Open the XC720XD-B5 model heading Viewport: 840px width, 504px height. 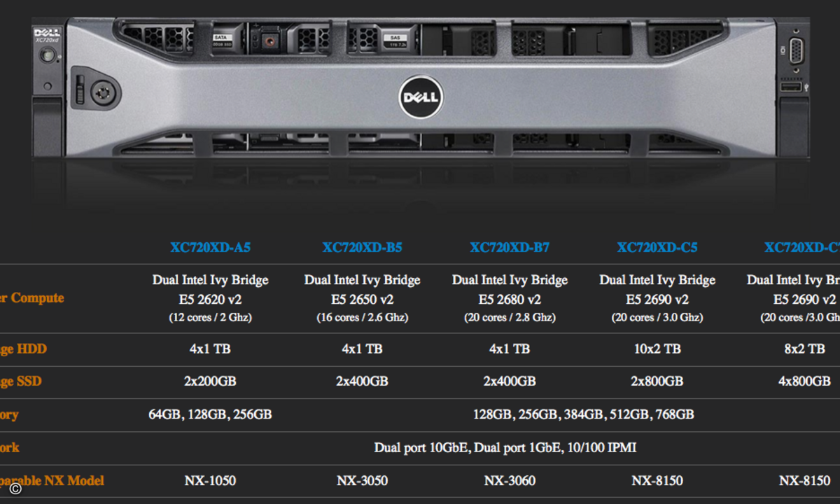362,247
